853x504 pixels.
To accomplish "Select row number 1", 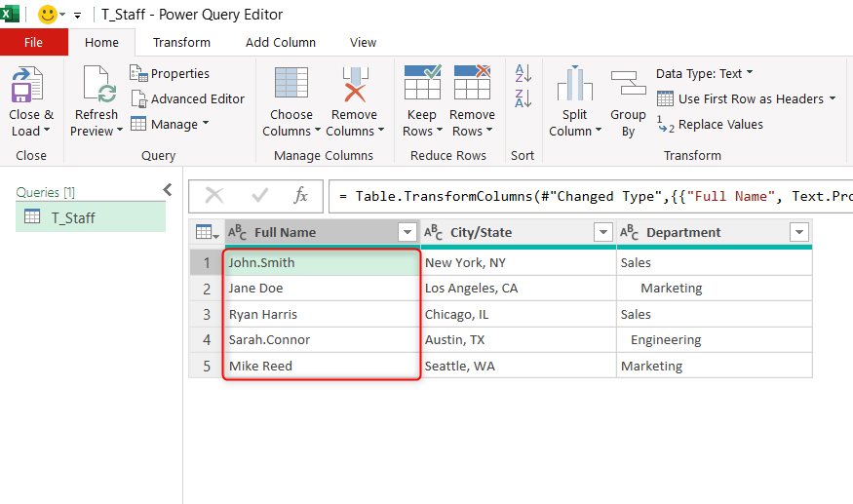I will tap(207, 263).
